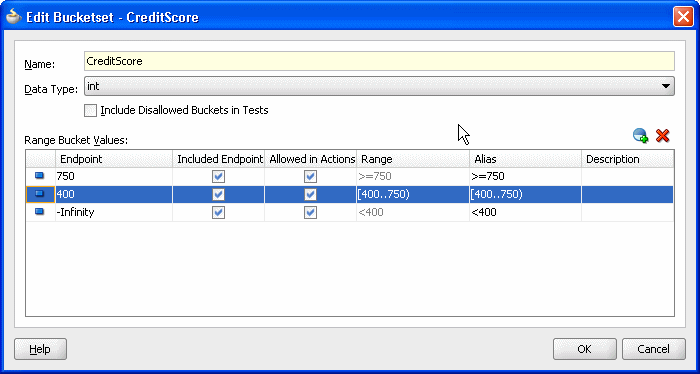The height and width of the screenshot is (374, 700).
Task: Click the Alias column header
Action: [x=525, y=159]
